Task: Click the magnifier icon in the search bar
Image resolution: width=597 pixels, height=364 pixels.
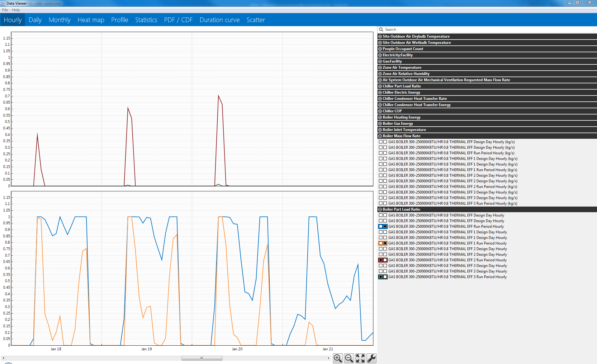Action: pyautogui.click(x=381, y=30)
